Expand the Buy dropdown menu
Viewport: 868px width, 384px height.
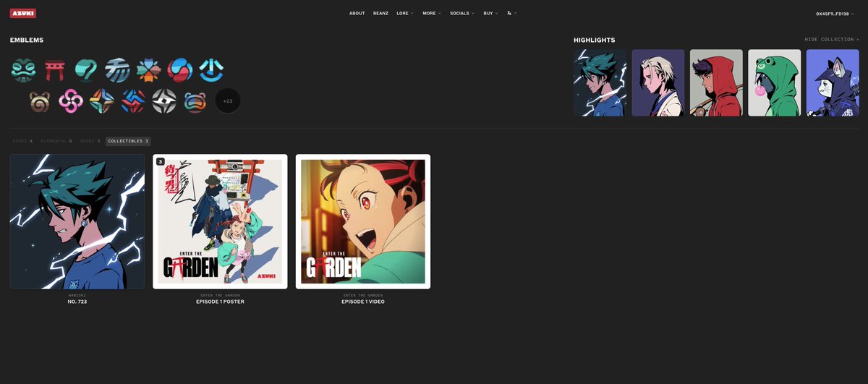(490, 13)
